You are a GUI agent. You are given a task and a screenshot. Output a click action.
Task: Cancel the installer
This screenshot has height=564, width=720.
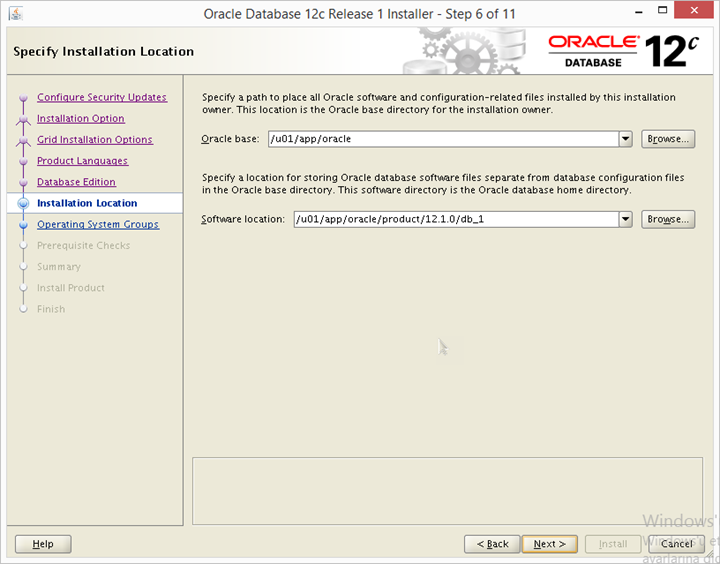[676, 544]
